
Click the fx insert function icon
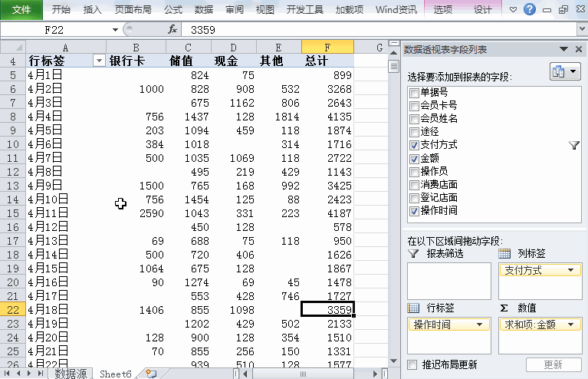(x=172, y=29)
